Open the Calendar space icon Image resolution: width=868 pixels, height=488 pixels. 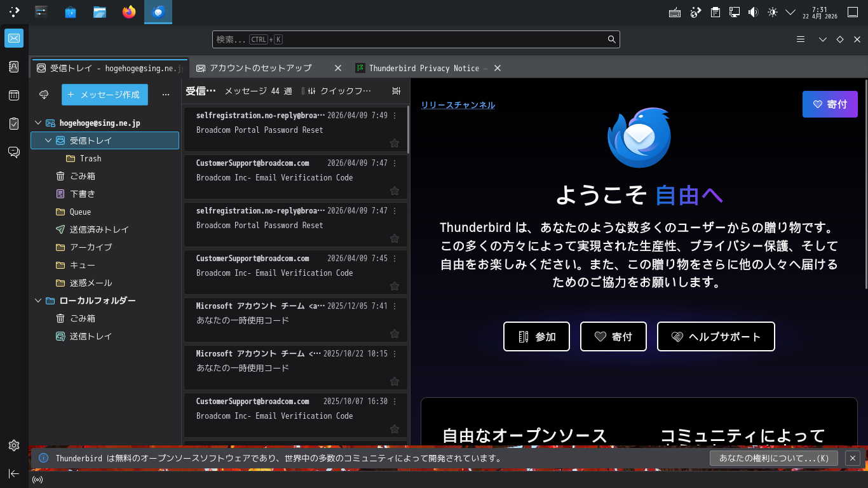(14, 95)
